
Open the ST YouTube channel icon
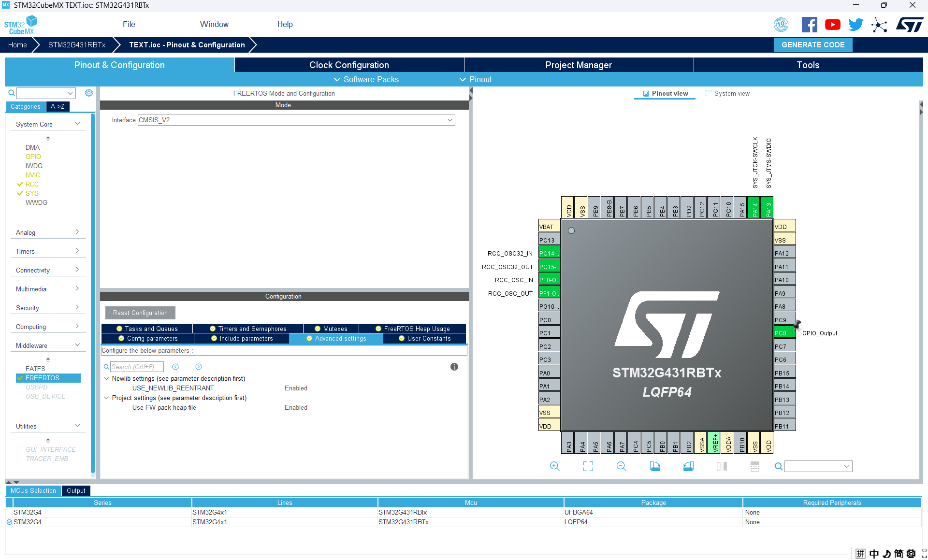click(x=832, y=25)
